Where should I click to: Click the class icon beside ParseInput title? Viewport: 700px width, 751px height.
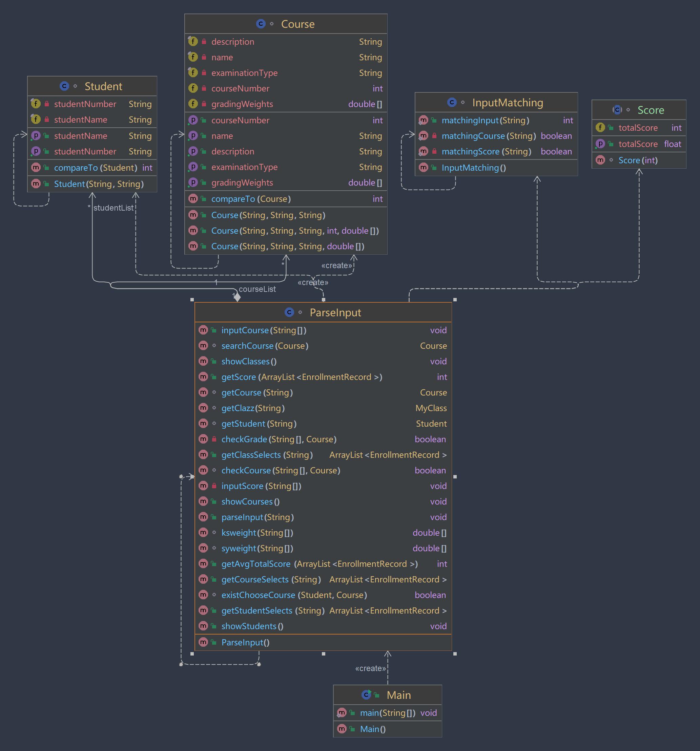click(289, 312)
